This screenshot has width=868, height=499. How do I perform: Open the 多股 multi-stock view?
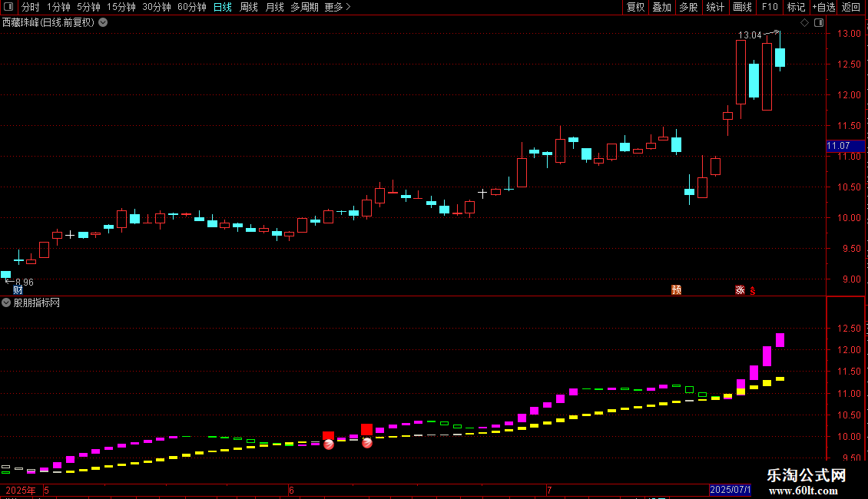688,7
